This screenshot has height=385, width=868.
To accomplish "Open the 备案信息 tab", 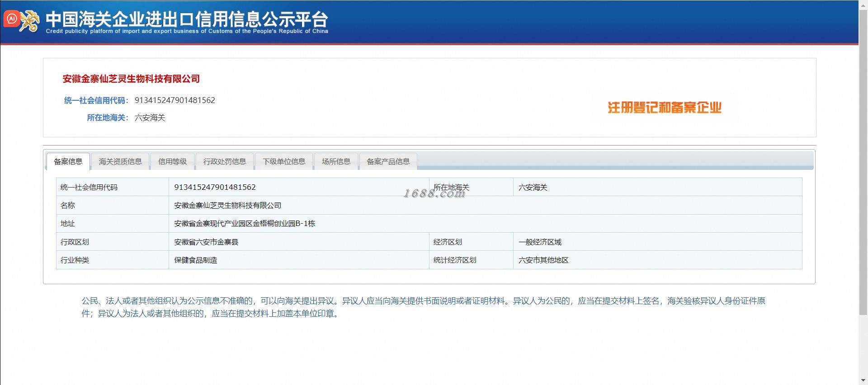I will point(68,161).
